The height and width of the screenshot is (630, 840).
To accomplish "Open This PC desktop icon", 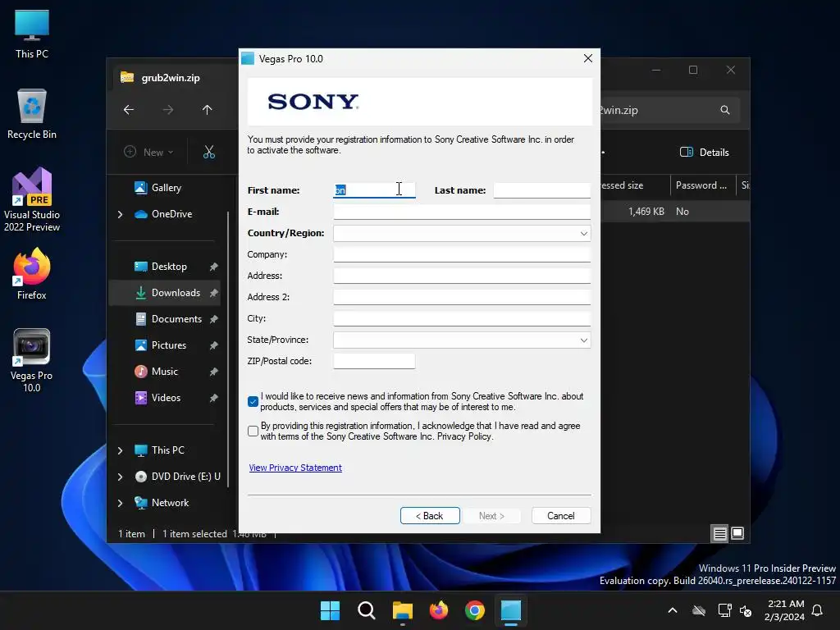I will [x=32, y=34].
